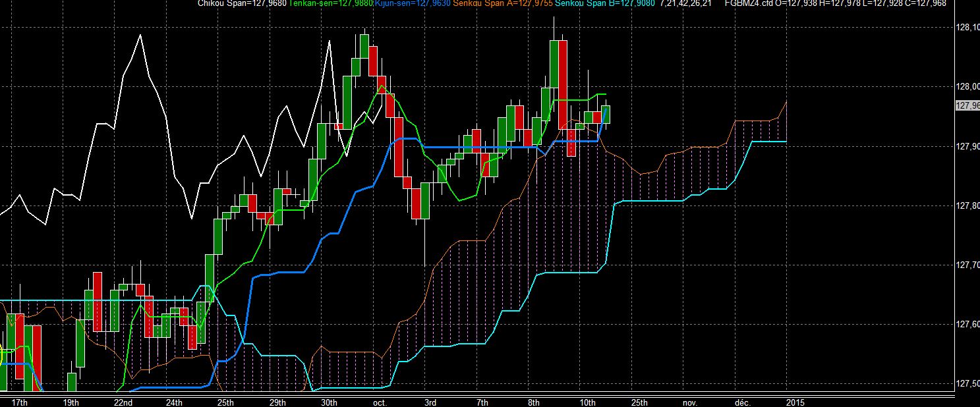Click the 29th date axis label
This screenshot has width=980, height=407.
pos(277,402)
